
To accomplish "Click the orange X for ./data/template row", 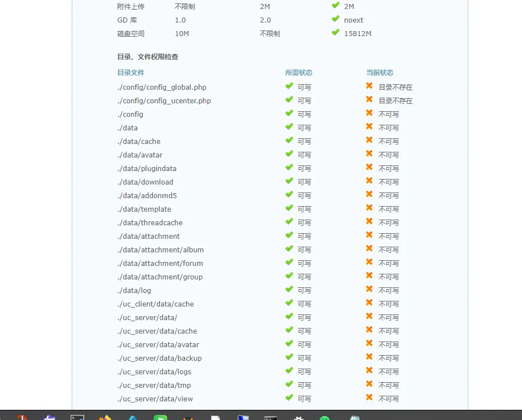I will tap(369, 208).
